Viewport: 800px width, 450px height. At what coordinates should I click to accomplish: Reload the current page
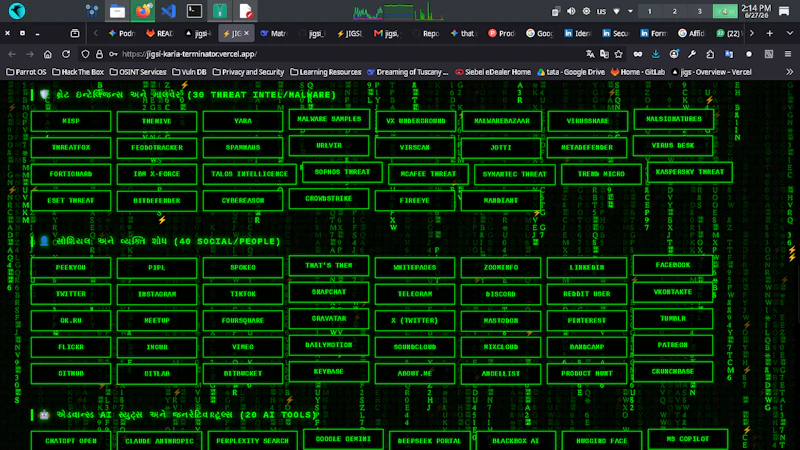coord(66,54)
